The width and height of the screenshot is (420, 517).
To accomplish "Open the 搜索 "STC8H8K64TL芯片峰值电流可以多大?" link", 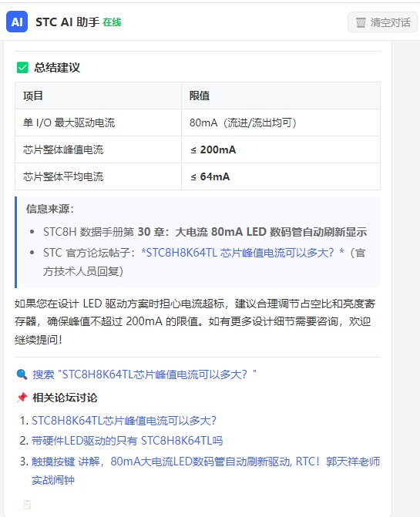I will point(144,374).
